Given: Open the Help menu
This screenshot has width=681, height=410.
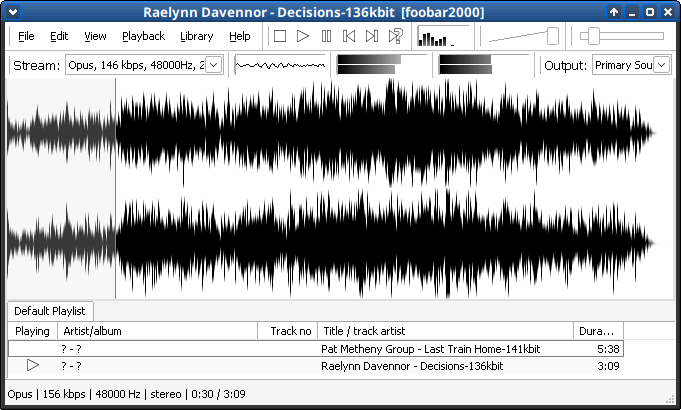Looking at the screenshot, I should [x=240, y=36].
